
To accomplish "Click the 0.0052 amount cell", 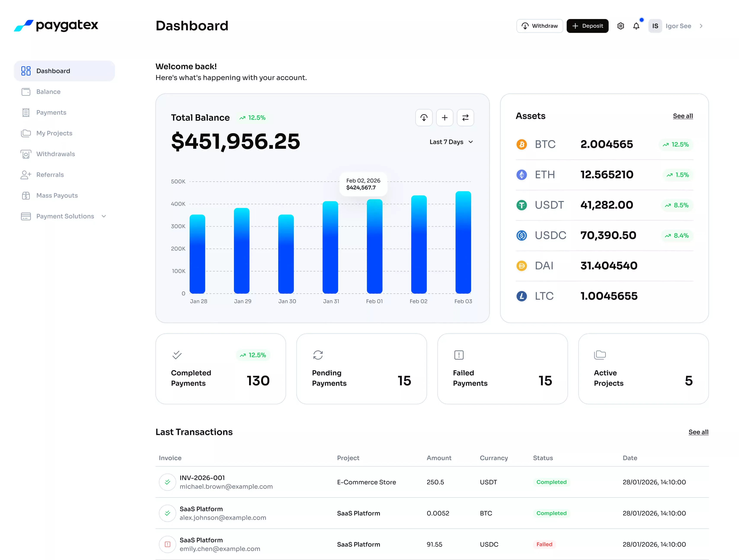I will (x=438, y=513).
